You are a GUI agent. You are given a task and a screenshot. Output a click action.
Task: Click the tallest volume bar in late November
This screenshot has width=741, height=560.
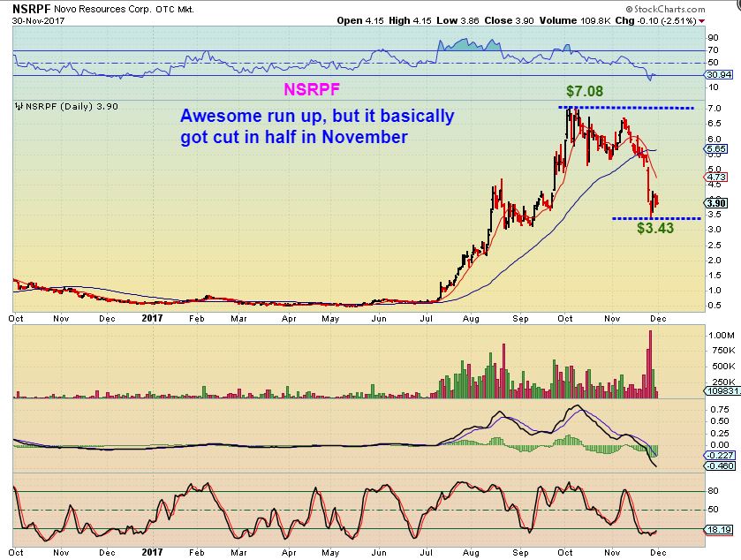tap(650, 365)
